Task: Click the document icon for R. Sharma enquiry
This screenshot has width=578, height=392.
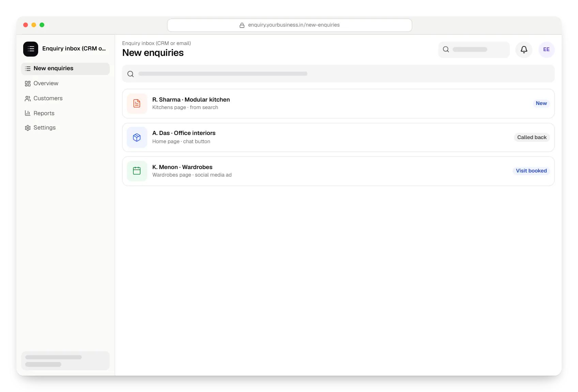Action: (137, 104)
